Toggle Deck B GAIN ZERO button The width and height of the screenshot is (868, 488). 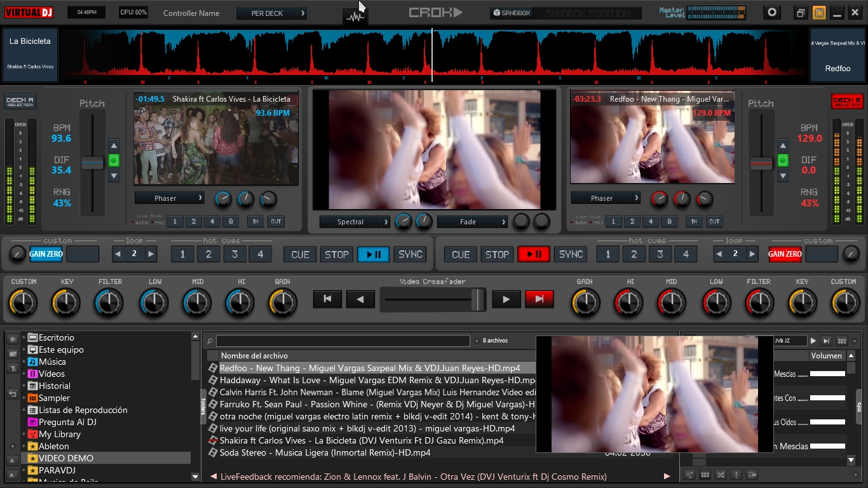(x=785, y=254)
